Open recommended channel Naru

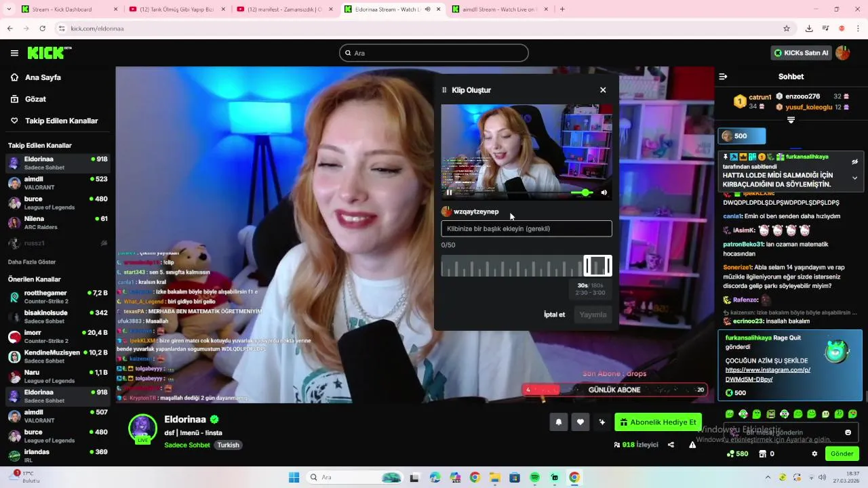click(x=58, y=376)
